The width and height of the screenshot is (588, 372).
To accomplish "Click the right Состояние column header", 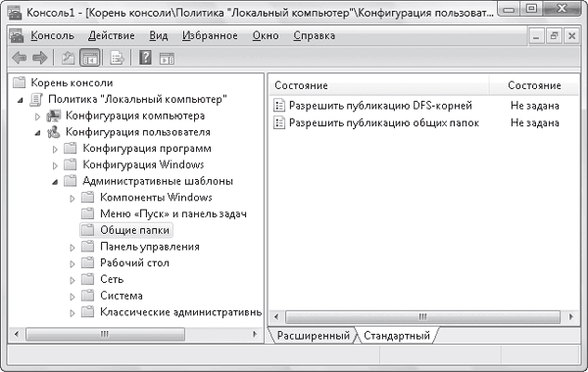I will click(534, 85).
